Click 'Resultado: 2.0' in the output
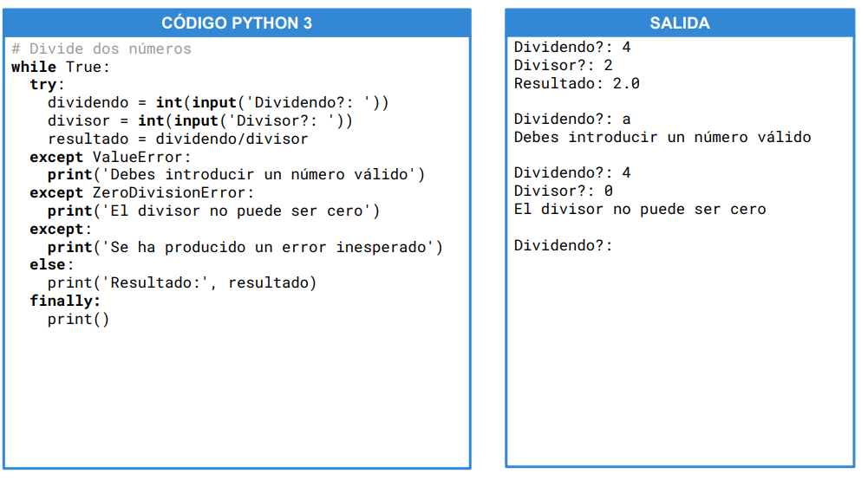Image resolution: width=868 pixels, height=480 pixels. tap(577, 84)
